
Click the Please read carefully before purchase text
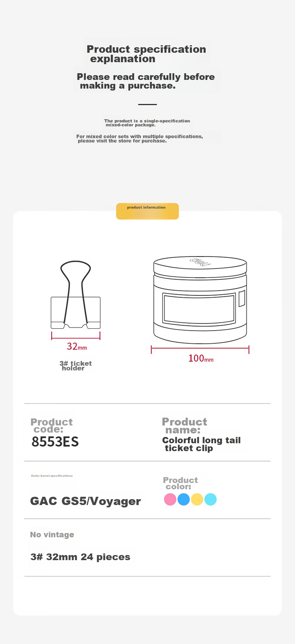[x=146, y=81]
